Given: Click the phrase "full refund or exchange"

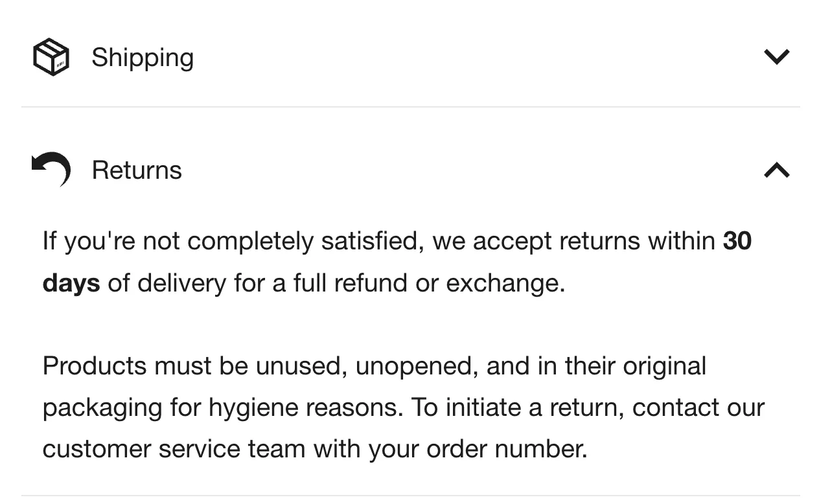Looking at the screenshot, I should [428, 283].
